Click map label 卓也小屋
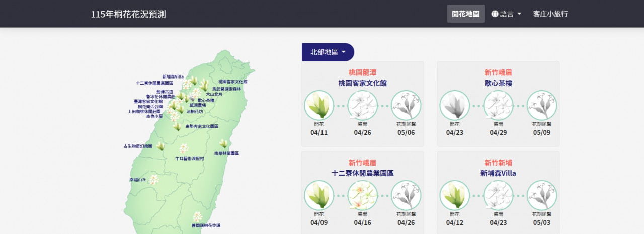The image size is (644, 234). pyautogui.click(x=154, y=116)
